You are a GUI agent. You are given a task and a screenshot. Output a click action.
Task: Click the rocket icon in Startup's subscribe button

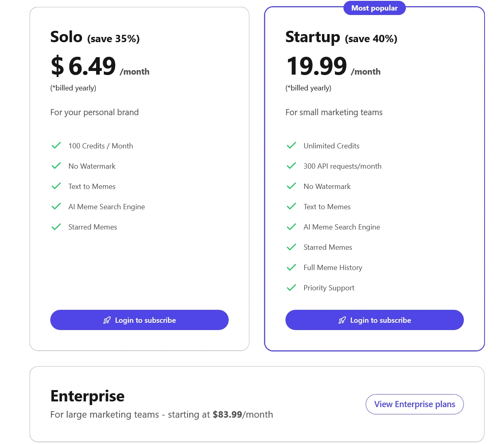pos(341,320)
